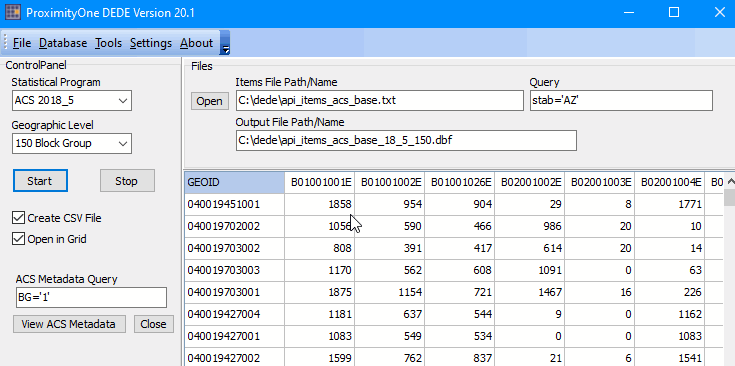
Task: Open the File menu
Action: coord(22,43)
